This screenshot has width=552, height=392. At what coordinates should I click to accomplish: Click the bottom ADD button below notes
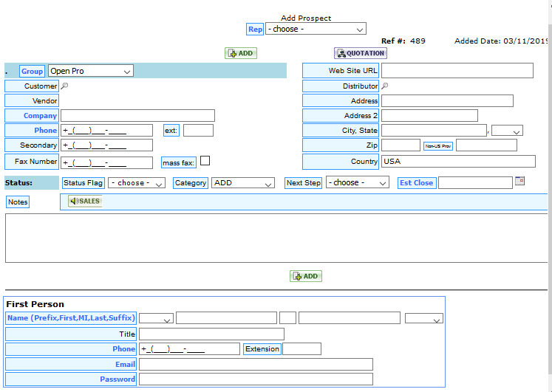tap(306, 276)
